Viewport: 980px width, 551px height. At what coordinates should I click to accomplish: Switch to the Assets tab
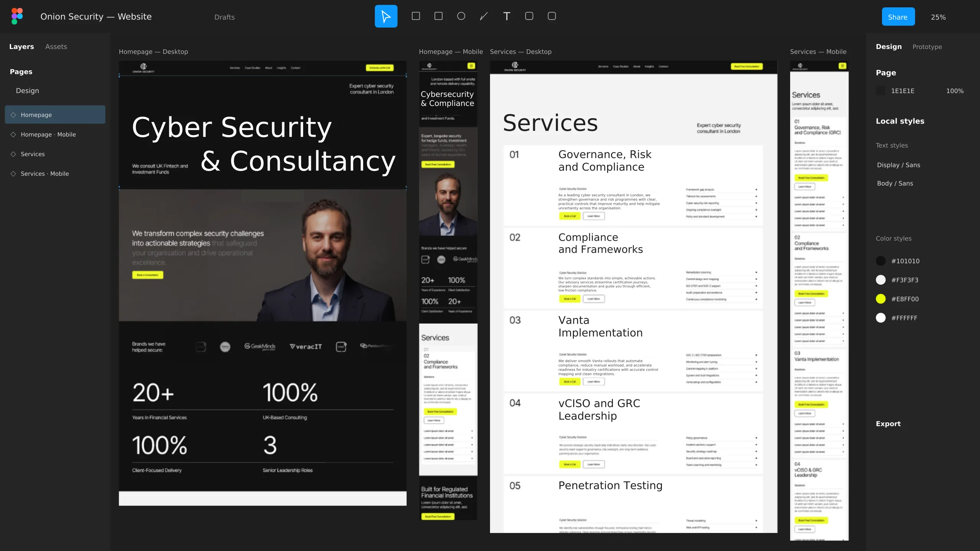tap(56, 47)
